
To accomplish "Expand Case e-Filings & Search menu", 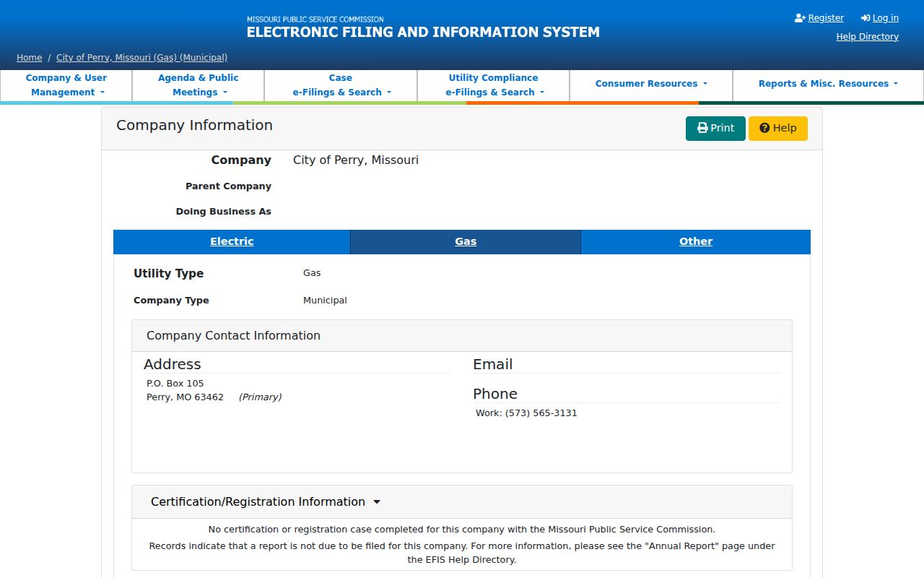I will (341, 85).
